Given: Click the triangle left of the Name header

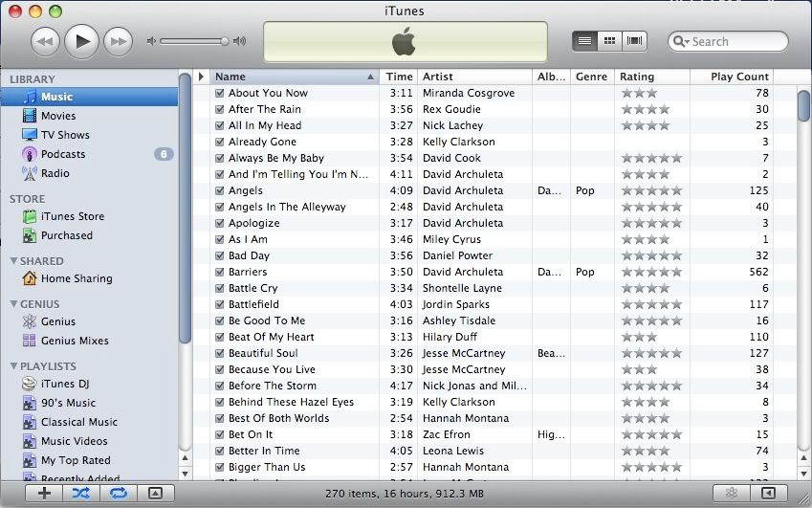Looking at the screenshot, I should (x=202, y=77).
